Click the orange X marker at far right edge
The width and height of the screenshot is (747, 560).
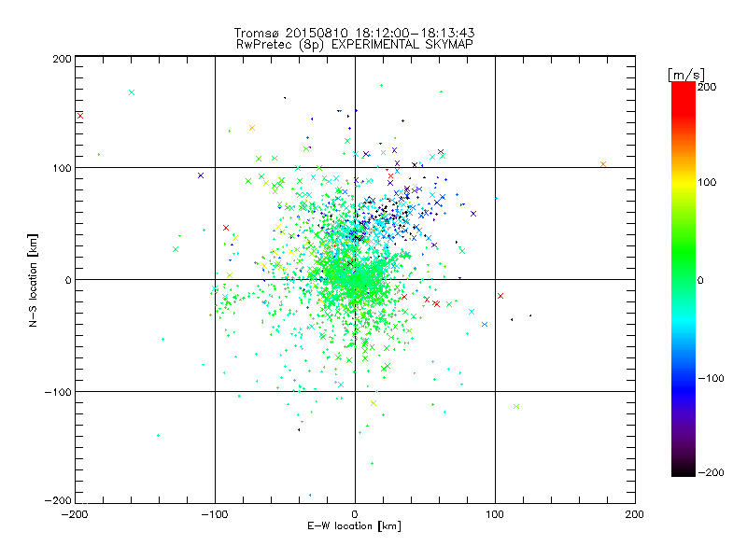(x=603, y=164)
